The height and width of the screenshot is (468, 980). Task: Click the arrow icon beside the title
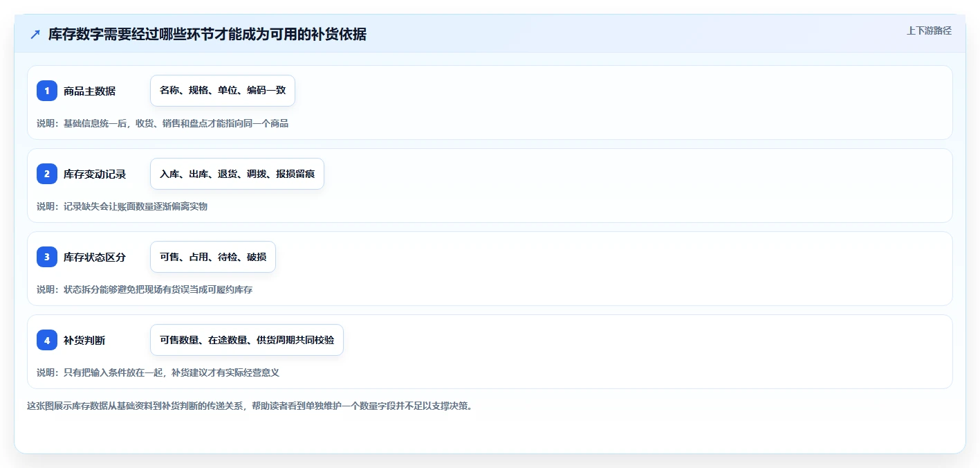35,35
